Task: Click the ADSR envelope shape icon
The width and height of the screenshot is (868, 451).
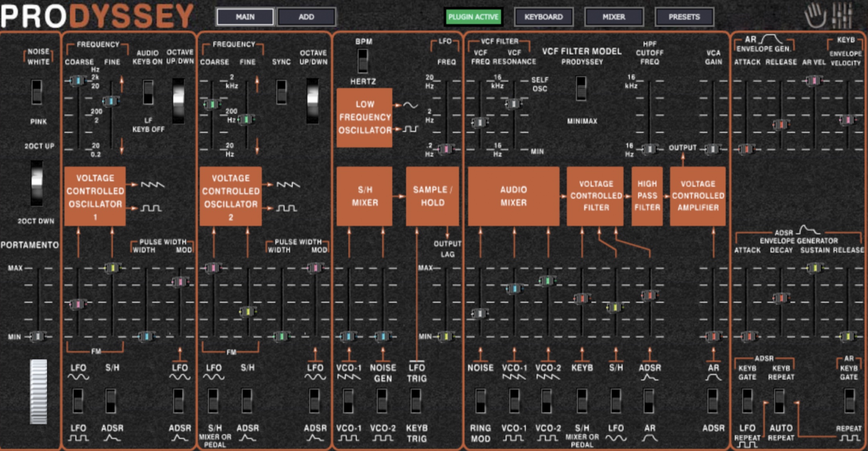Action: tap(808, 230)
